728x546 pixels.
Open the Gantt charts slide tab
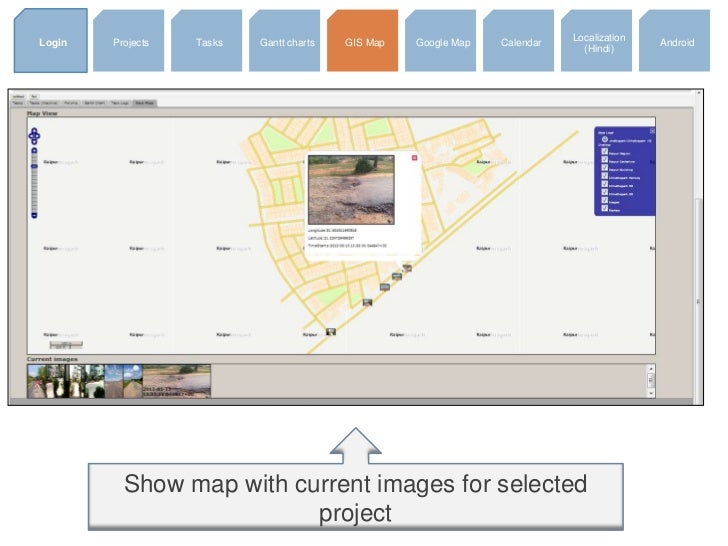click(287, 42)
